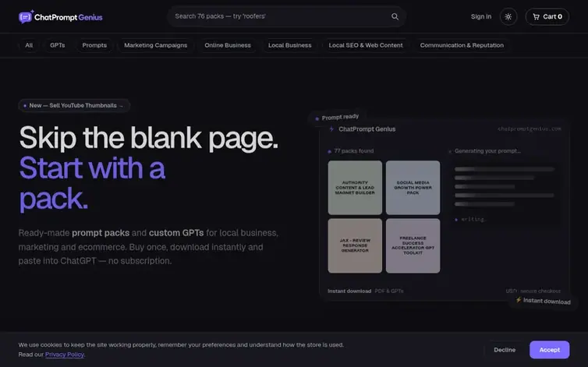This screenshot has width=588, height=367.
Task: Open Authority Content & Lead Magnet Builder card
Action: coord(355,188)
